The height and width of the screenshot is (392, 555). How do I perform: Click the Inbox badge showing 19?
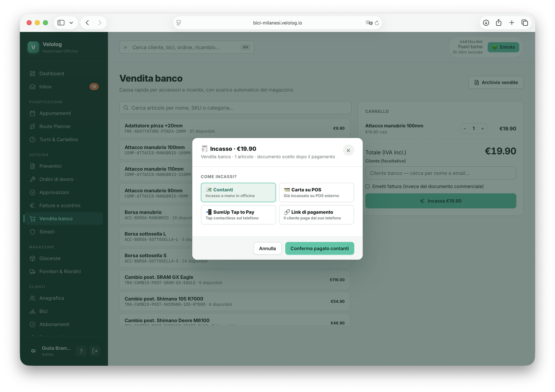click(94, 87)
